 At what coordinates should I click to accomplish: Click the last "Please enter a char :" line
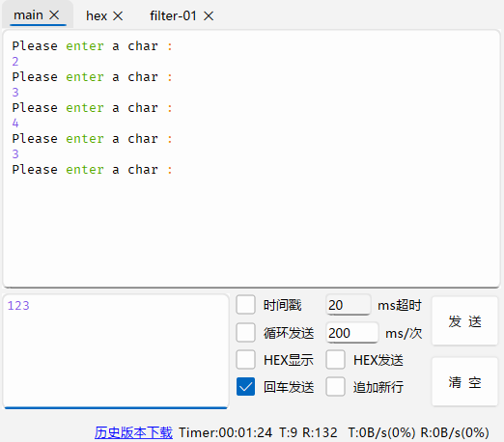coord(93,170)
